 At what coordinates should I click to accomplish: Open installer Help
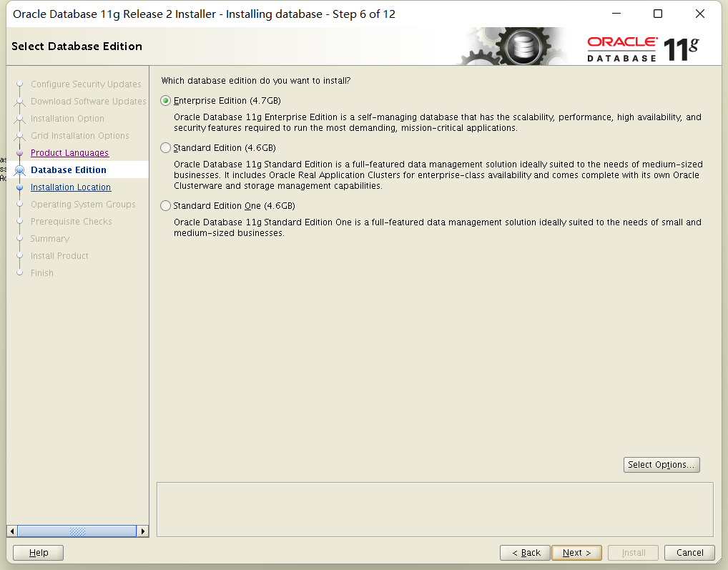pyautogui.click(x=38, y=552)
